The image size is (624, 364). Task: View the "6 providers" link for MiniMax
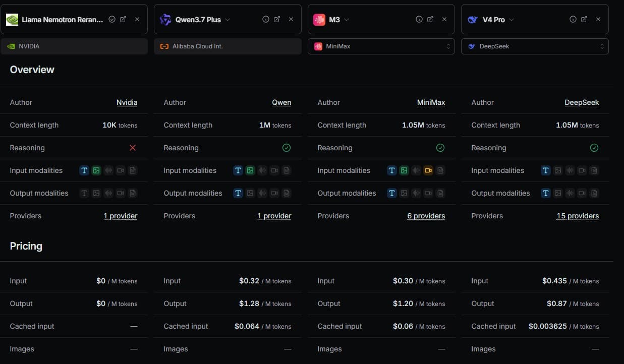click(426, 216)
